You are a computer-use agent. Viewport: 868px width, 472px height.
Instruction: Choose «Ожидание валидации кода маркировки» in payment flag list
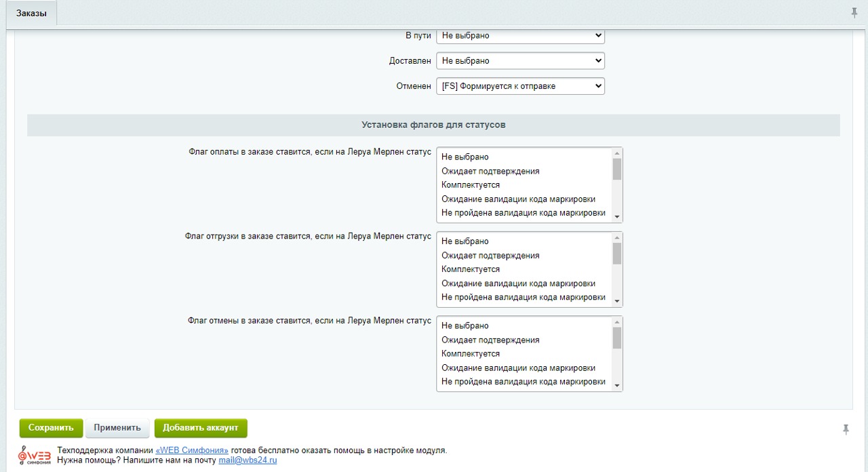click(518, 199)
